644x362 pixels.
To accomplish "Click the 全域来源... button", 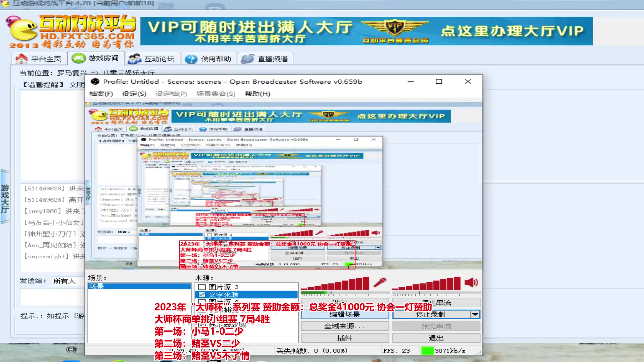I will [x=345, y=326].
